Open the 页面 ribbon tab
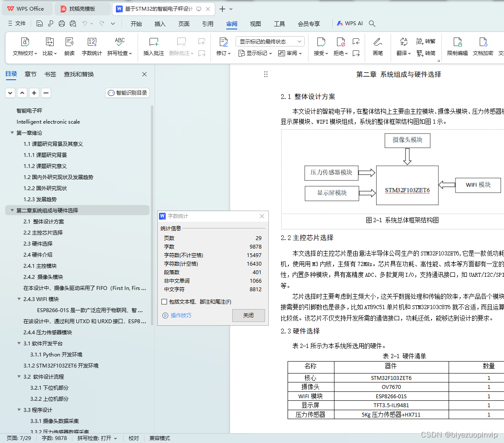The image size is (504, 443). (x=184, y=24)
